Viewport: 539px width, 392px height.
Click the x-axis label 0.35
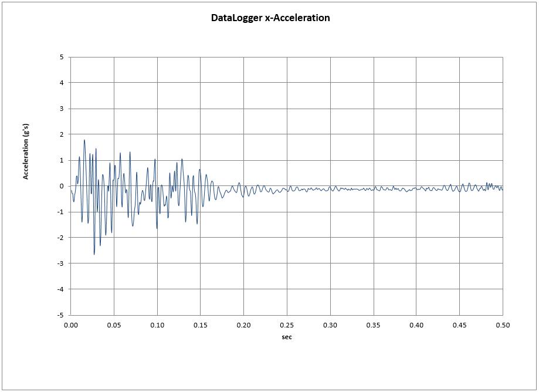373,325
